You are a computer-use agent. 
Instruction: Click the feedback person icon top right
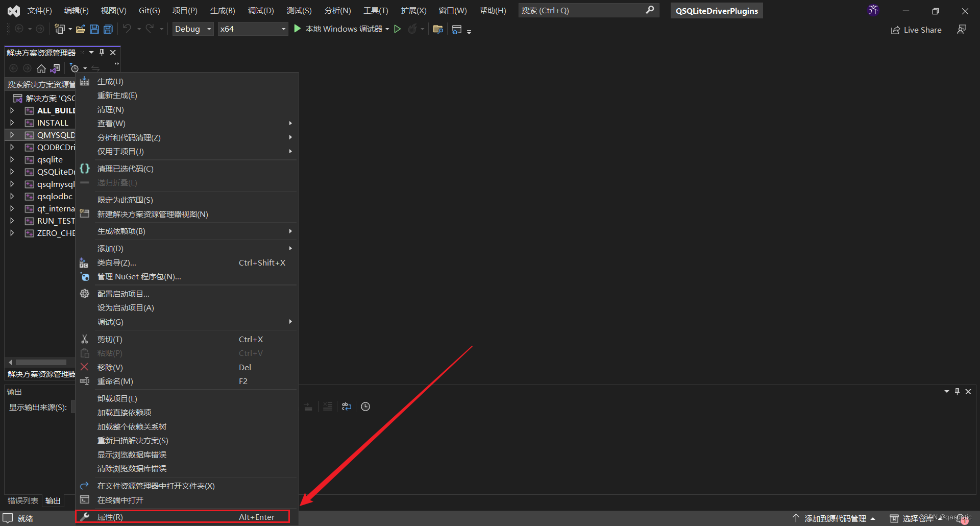pos(962,30)
